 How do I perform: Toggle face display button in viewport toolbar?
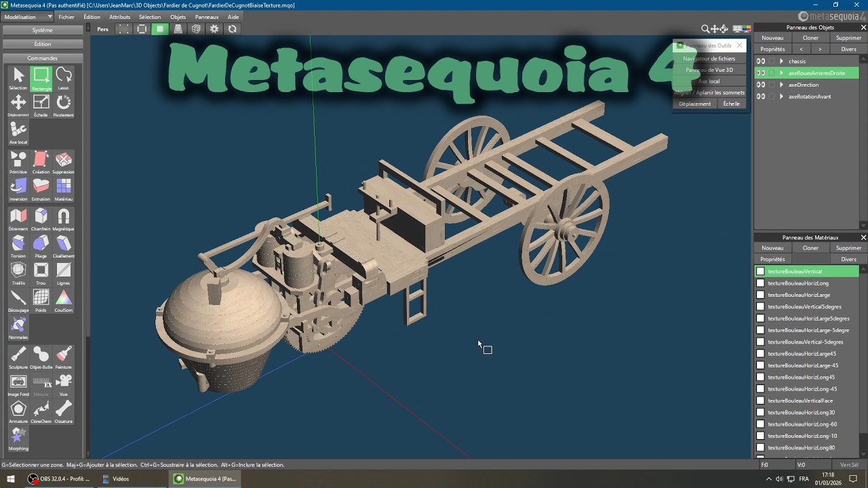160,29
